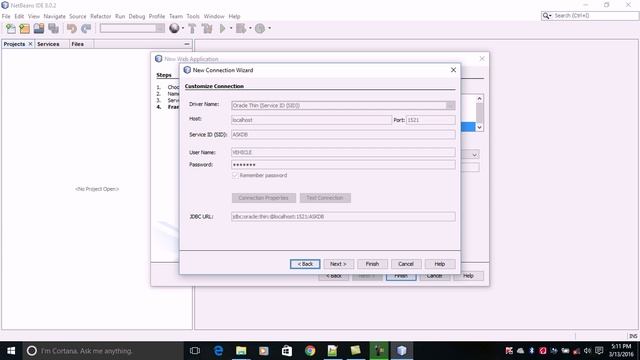Minimize the Projects panel group
The width and height of the screenshot is (640, 360).
[x=187, y=44]
